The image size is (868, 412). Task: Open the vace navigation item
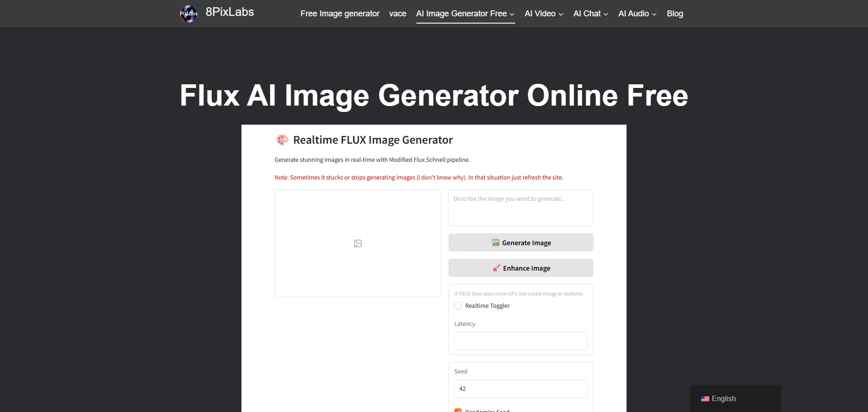(397, 14)
